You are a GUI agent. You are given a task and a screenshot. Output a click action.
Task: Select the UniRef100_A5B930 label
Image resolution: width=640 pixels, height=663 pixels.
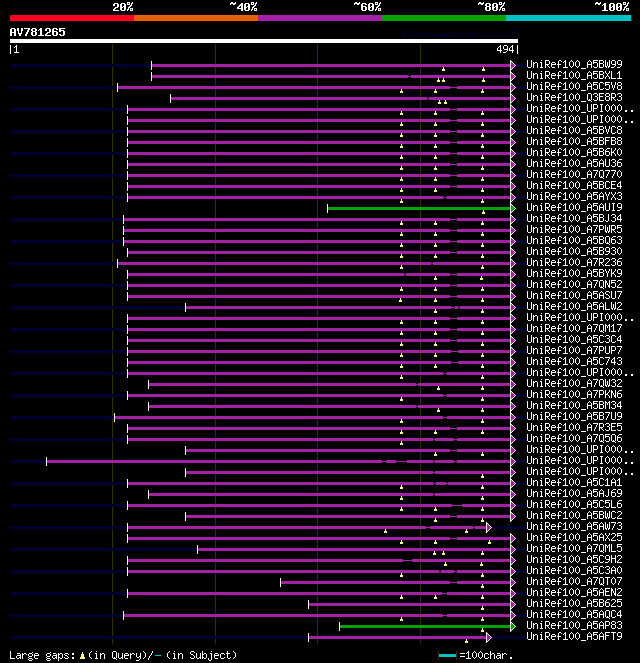point(574,251)
